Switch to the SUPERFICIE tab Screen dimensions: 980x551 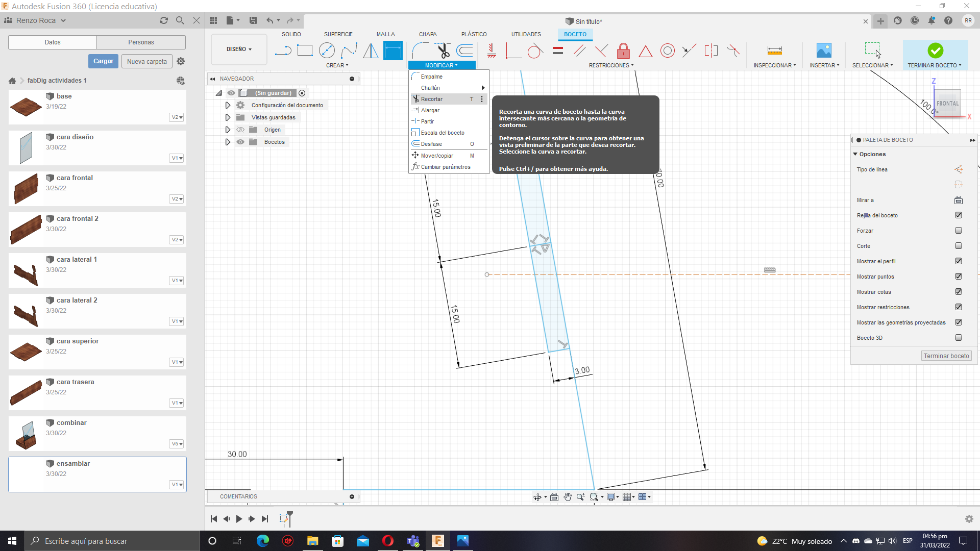(338, 34)
